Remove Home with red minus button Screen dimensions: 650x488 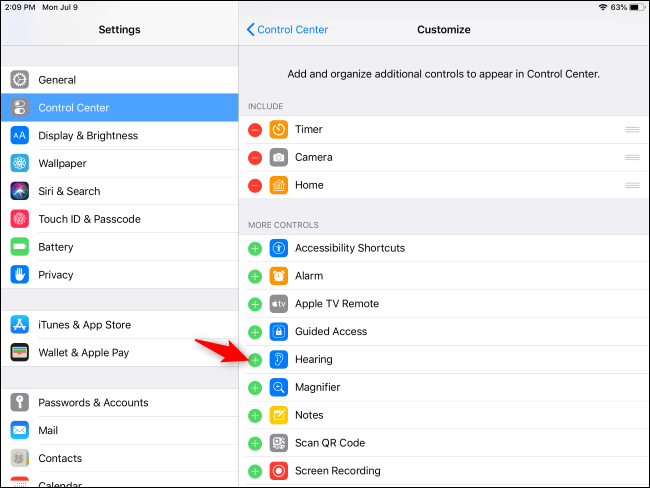[255, 186]
